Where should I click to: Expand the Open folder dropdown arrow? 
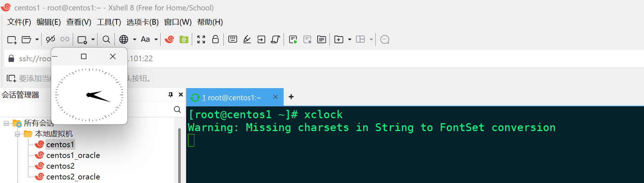pyautogui.click(x=37, y=39)
